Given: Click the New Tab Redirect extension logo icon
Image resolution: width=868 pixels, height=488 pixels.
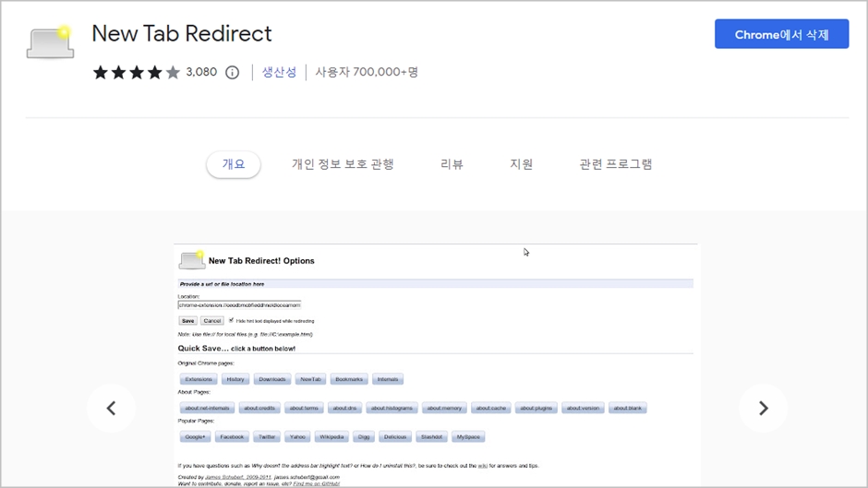Looking at the screenshot, I should 51,42.
